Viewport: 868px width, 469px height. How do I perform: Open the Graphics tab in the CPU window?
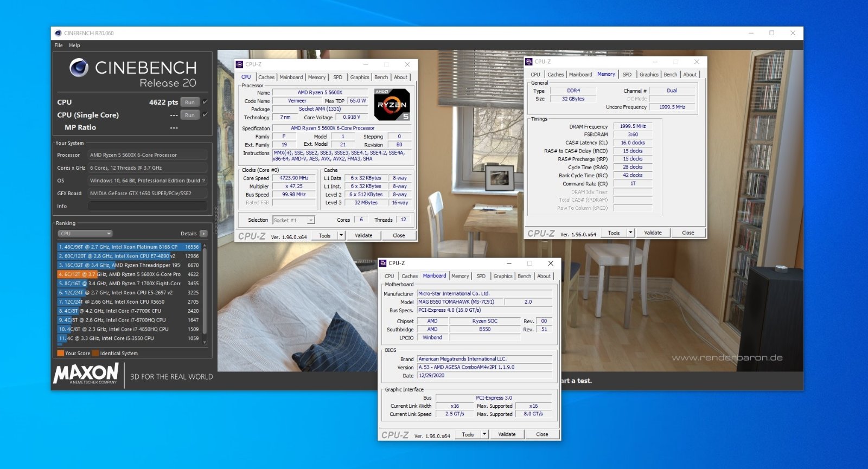pyautogui.click(x=360, y=78)
